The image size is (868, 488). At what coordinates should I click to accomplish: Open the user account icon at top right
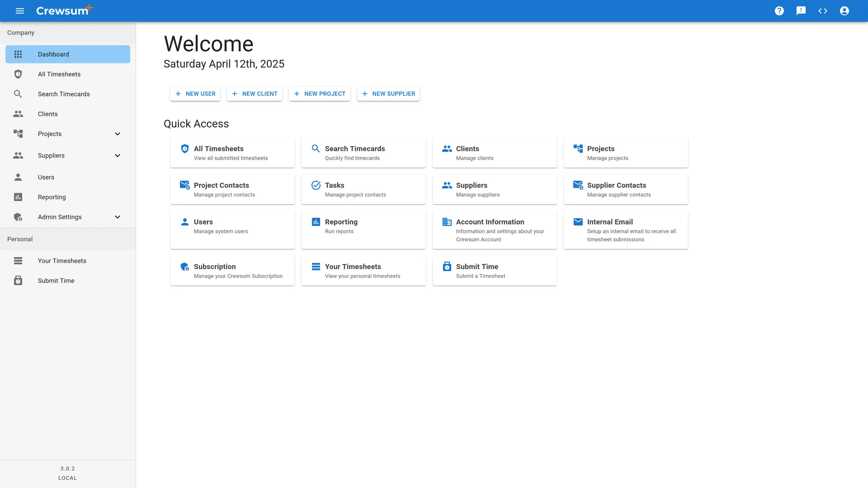(844, 11)
